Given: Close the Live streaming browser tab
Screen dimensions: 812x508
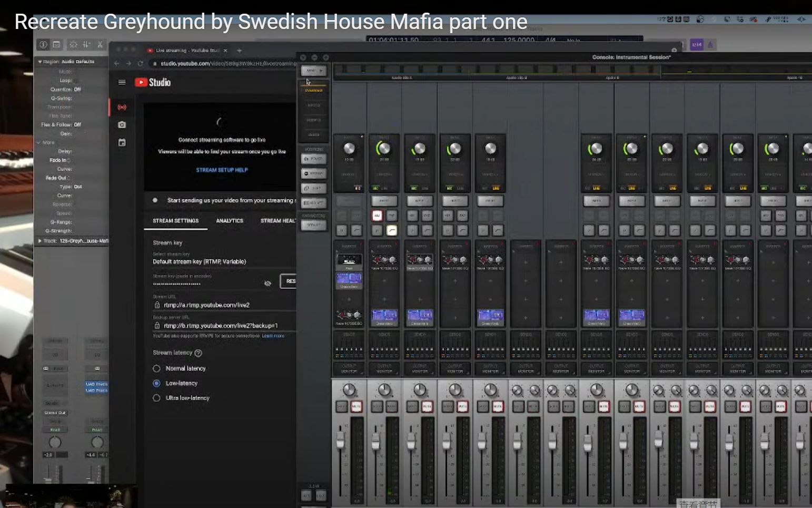Looking at the screenshot, I should click(225, 51).
